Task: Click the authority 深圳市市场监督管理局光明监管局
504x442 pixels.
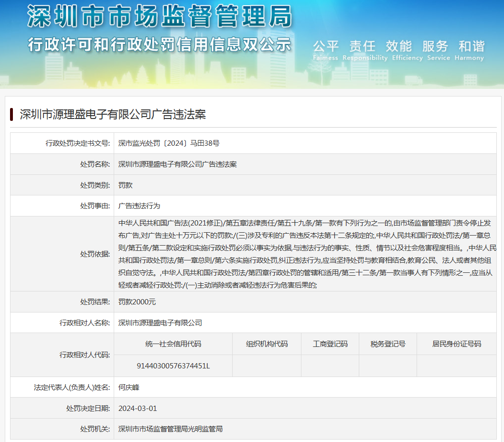Action: pyautogui.click(x=171, y=429)
